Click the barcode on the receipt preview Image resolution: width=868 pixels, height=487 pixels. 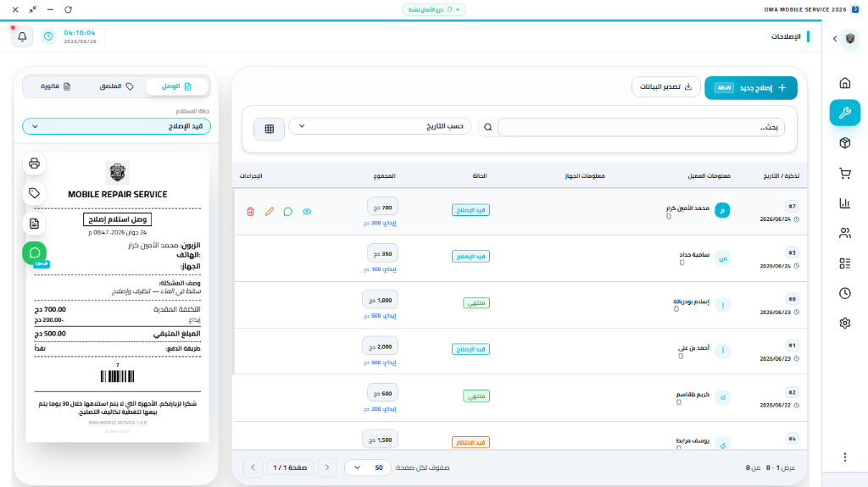117,376
